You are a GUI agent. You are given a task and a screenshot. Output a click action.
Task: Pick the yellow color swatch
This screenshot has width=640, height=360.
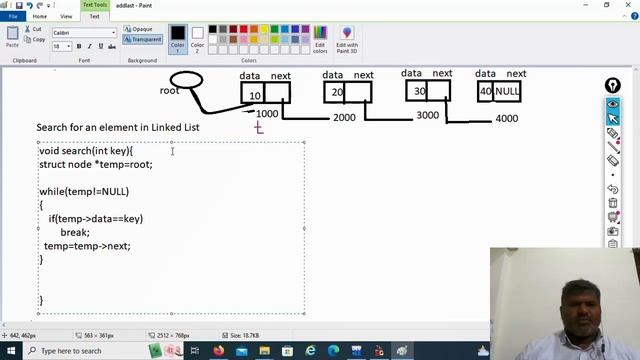[264, 29]
